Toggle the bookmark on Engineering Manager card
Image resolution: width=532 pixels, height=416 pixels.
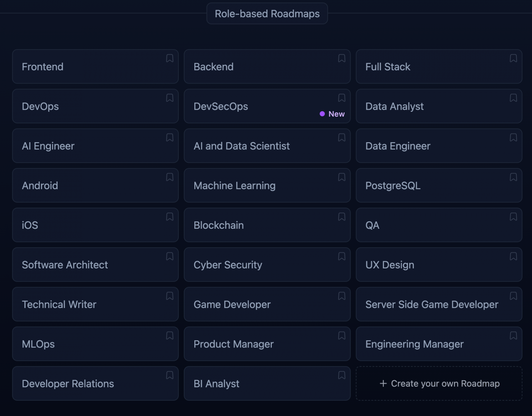(513, 336)
